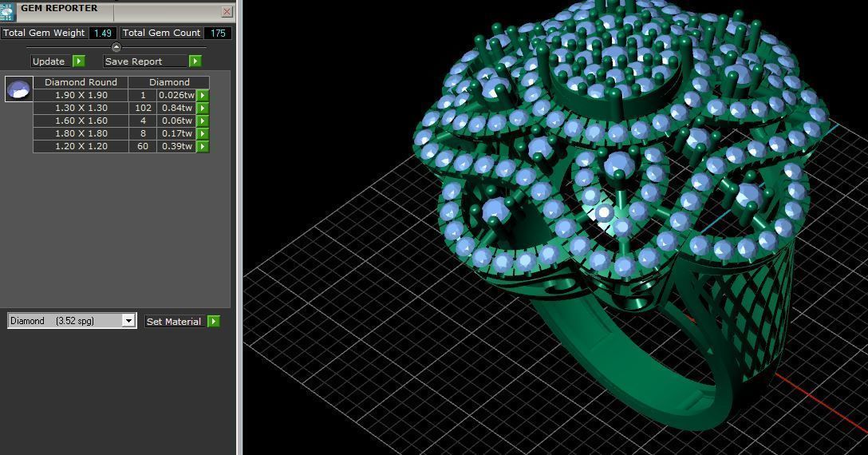Click the weight cell 0.84tw

click(x=176, y=108)
